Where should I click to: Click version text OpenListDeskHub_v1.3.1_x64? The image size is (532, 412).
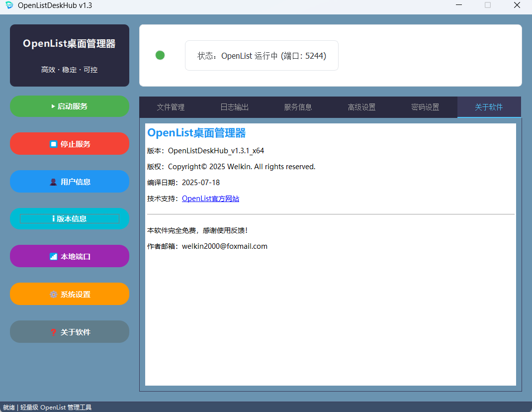click(216, 151)
